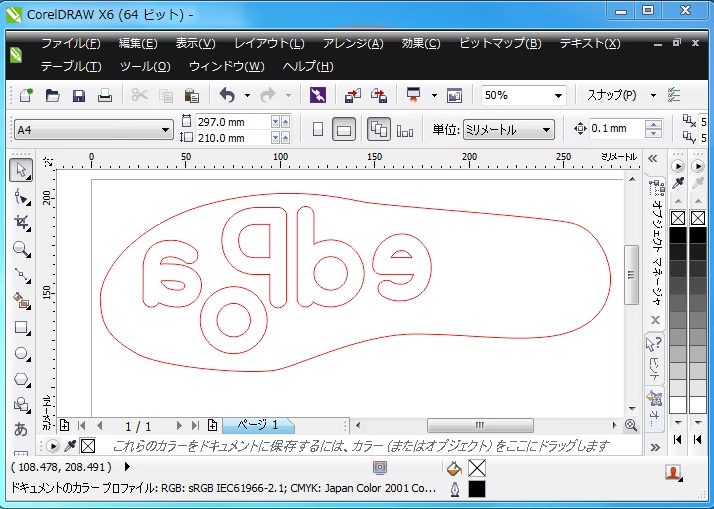Select the Ellipse tool
Image resolution: width=714 pixels, height=509 pixels.
[x=21, y=353]
